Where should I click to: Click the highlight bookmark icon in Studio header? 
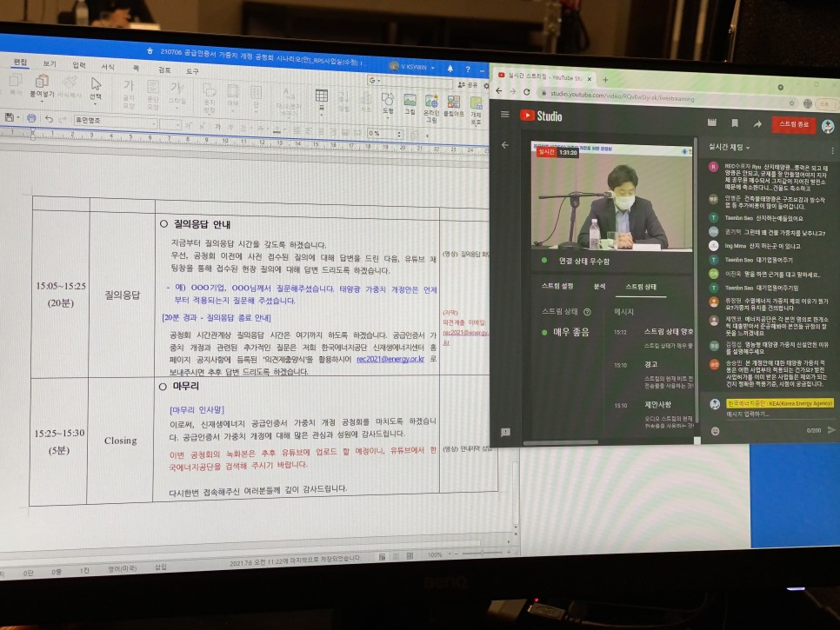click(x=735, y=123)
